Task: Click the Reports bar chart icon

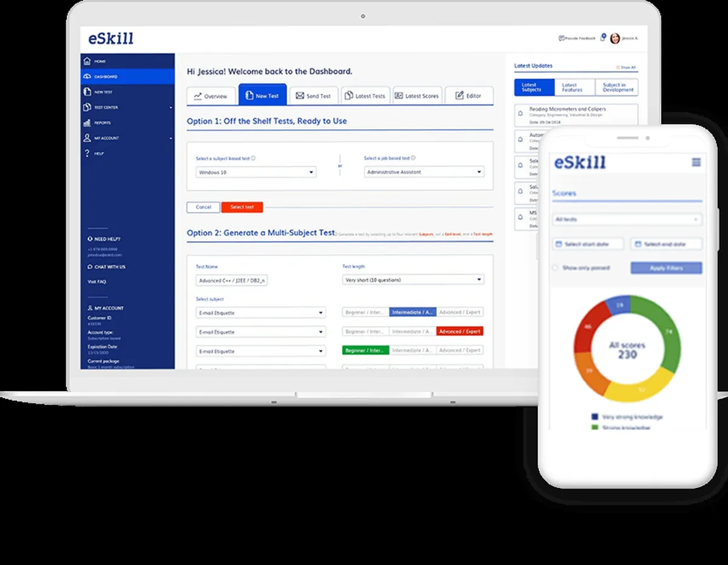Action: [87, 122]
